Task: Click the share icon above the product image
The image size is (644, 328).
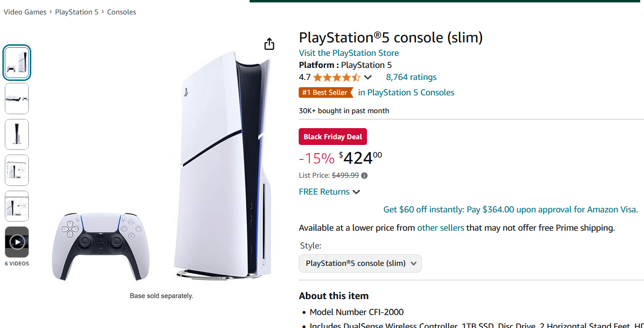Action: (x=269, y=43)
